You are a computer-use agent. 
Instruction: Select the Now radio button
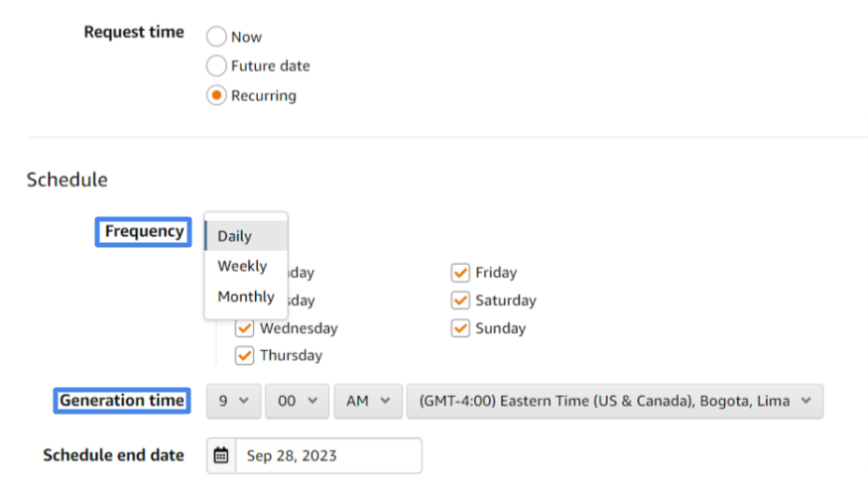216,37
